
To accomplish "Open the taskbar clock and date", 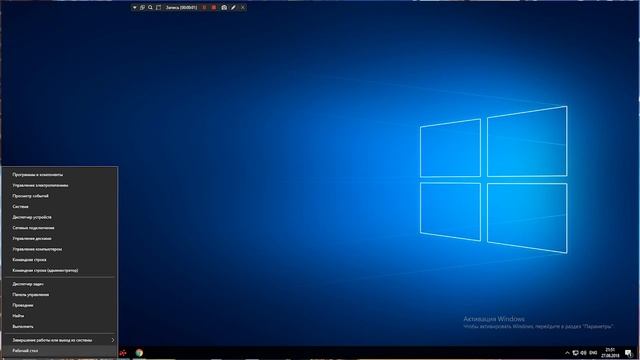I will 610,353.
